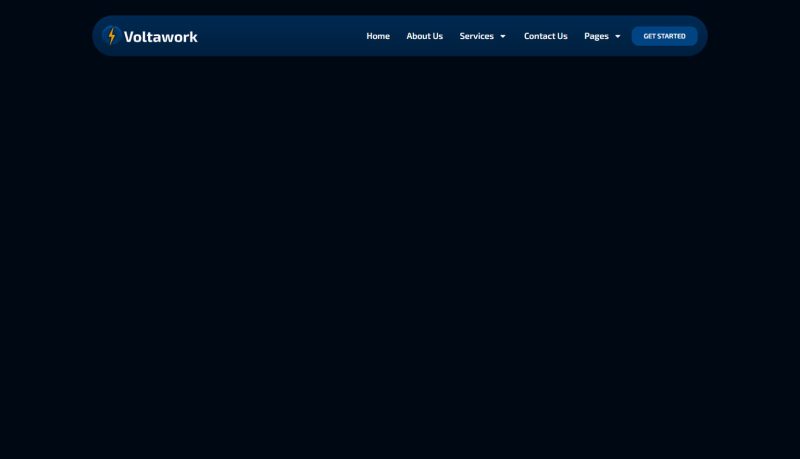Click the Pages menu label

596,36
